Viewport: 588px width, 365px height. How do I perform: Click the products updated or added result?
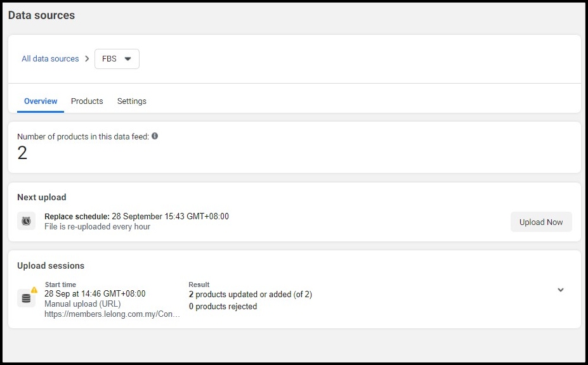point(250,294)
